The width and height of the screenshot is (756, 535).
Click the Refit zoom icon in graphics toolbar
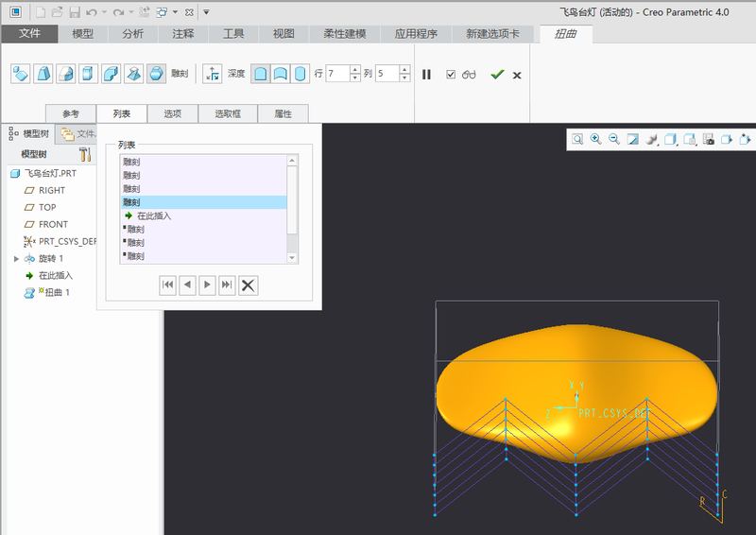point(577,139)
